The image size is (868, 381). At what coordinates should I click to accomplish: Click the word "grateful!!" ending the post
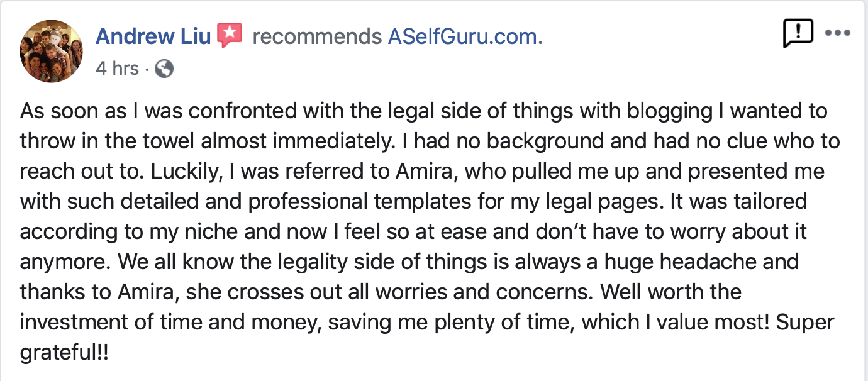pos(64,352)
